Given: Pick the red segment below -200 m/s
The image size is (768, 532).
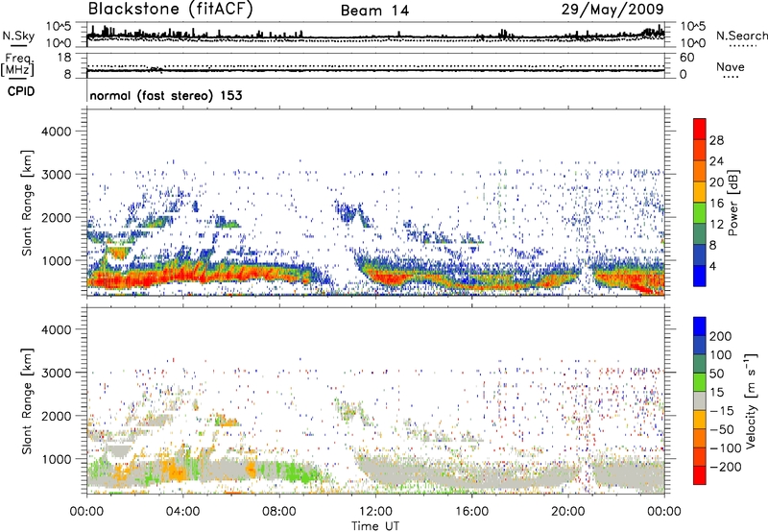Looking at the screenshot, I should (700, 475).
